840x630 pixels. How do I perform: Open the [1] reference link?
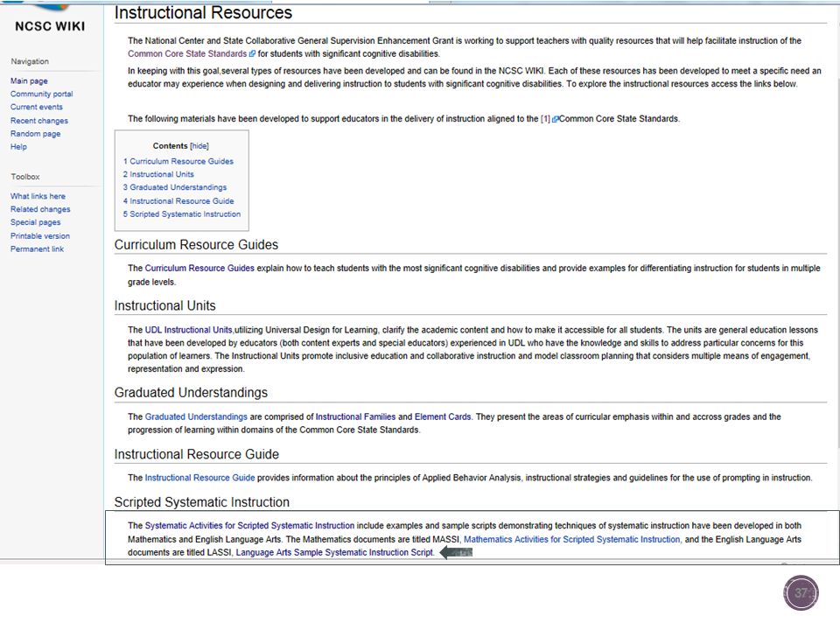coord(545,119)
